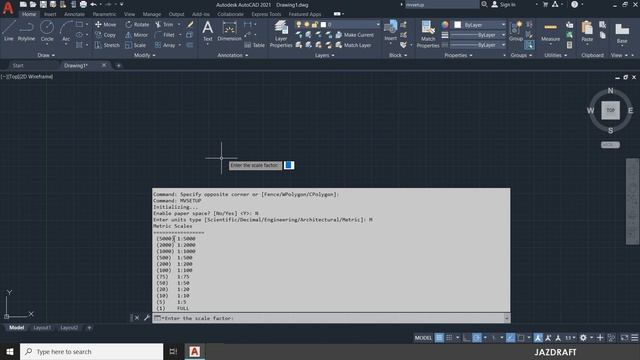Click Sign In link
The width and height of the screenshot is (640, 360).
(503, 4)
